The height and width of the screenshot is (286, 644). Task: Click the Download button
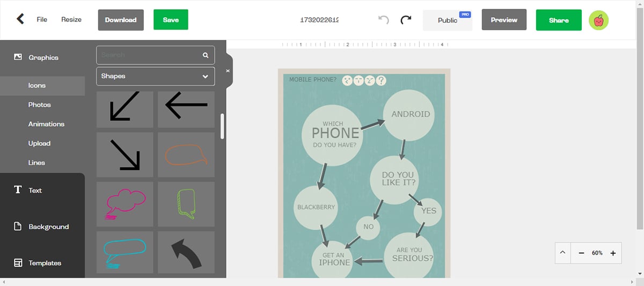121,20
